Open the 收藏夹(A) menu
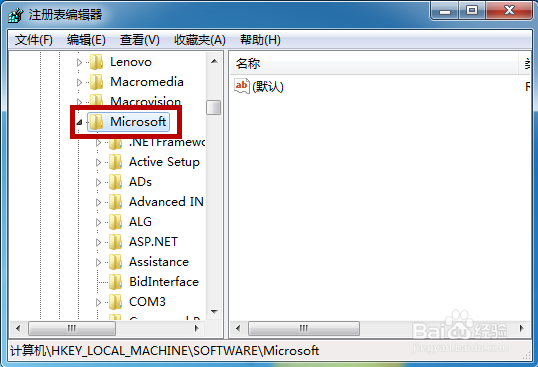 (200, 40)
